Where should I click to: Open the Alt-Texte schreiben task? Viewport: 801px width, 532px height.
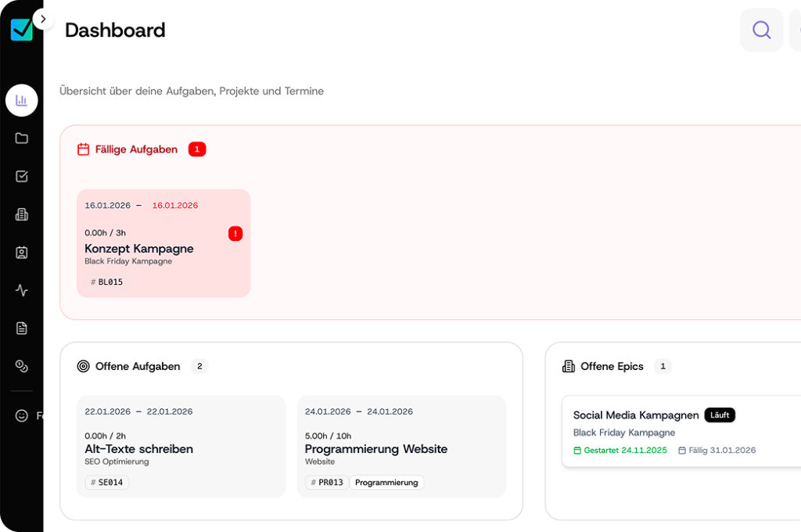pyautogui.click(x=139, y=449)
